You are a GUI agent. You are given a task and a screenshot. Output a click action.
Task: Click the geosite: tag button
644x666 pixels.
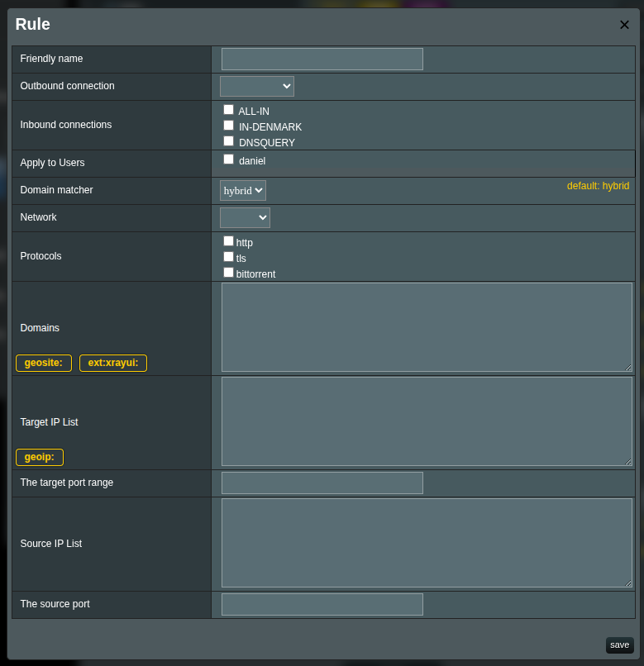44,363
